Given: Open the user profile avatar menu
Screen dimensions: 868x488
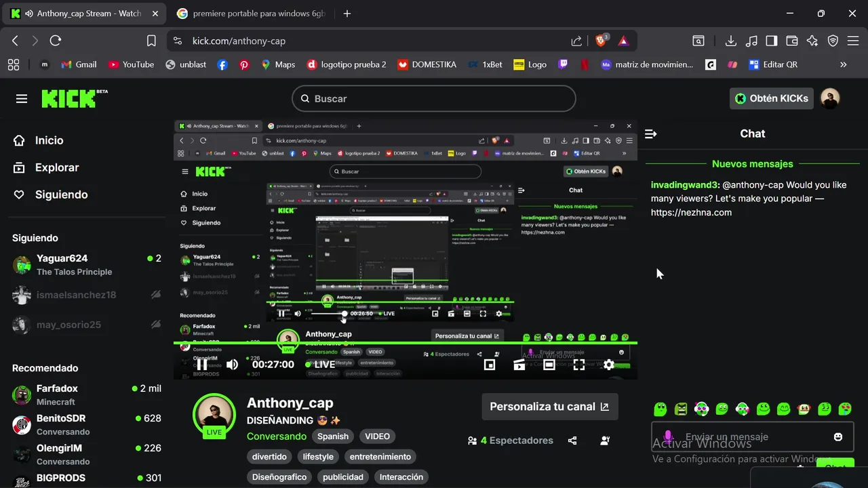Looking at the screenshot, I should [x=830, y=98].
